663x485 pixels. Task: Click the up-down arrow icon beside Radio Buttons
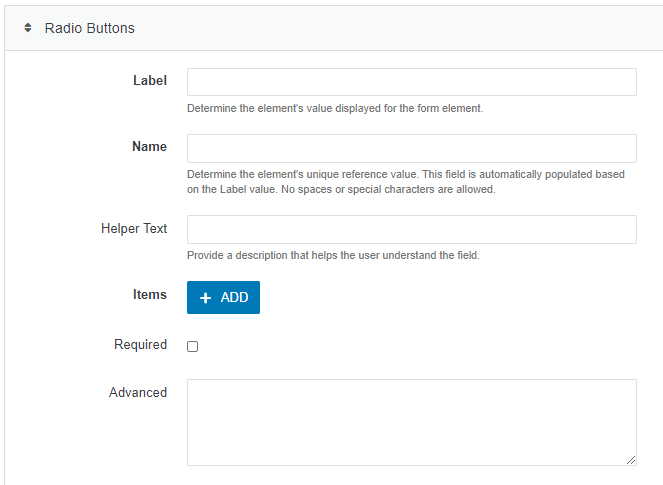coord(28,28)
